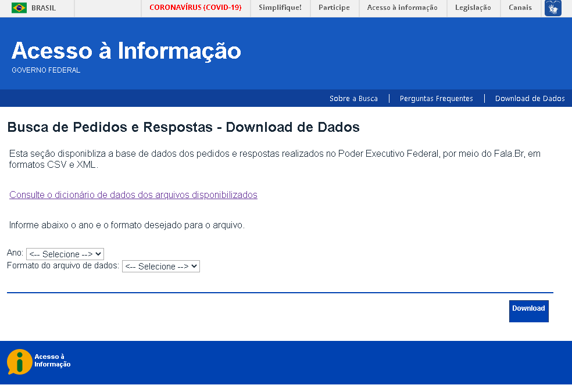Click the 'Ano:' field label

click(15, 253)
